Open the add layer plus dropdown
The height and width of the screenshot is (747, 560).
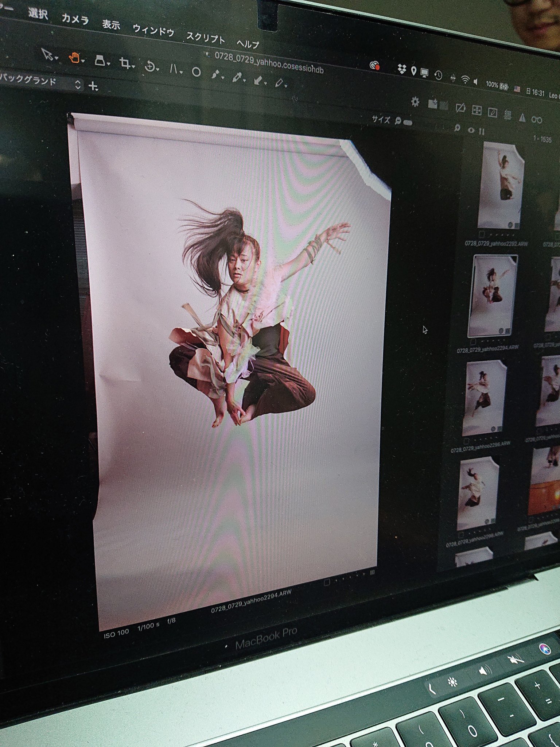pos(93,86)
